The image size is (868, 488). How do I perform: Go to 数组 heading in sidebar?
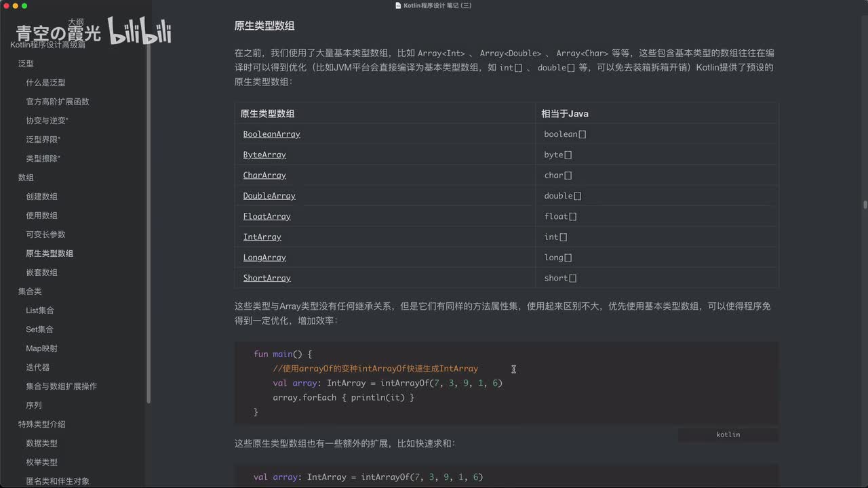26,178
